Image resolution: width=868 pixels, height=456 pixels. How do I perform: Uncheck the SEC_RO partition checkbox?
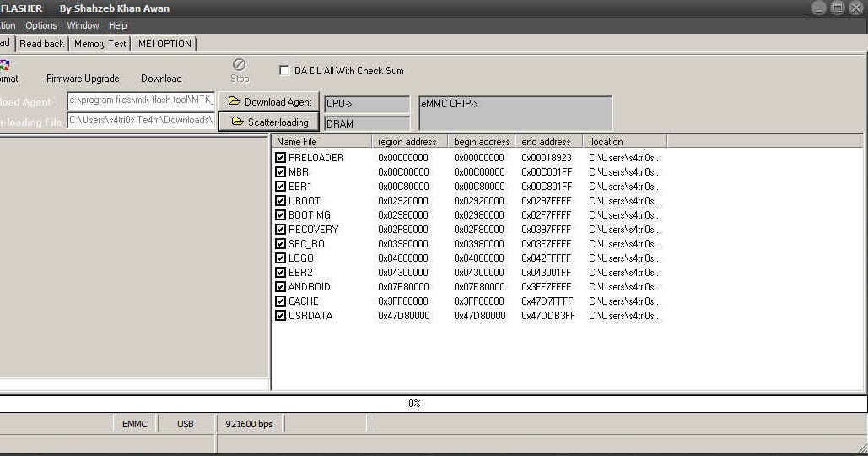pyautogui.click(x=281, y=244)
